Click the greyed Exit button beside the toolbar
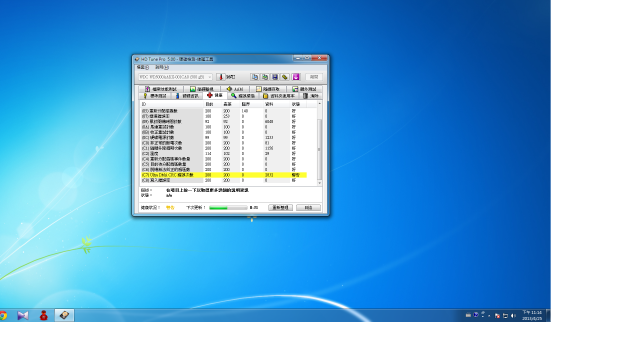The image size is (640, 360). coord(314,77)
